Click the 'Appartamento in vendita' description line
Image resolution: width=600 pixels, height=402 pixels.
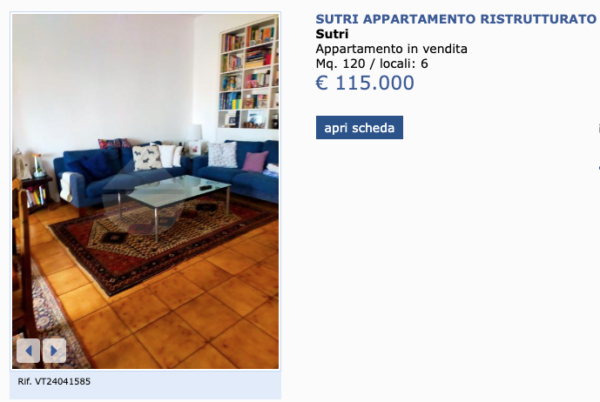391,49
